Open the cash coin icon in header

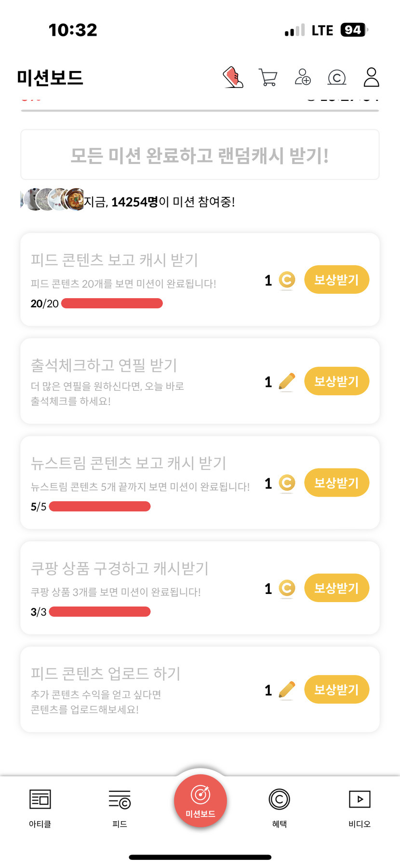(x=337, y=77)
